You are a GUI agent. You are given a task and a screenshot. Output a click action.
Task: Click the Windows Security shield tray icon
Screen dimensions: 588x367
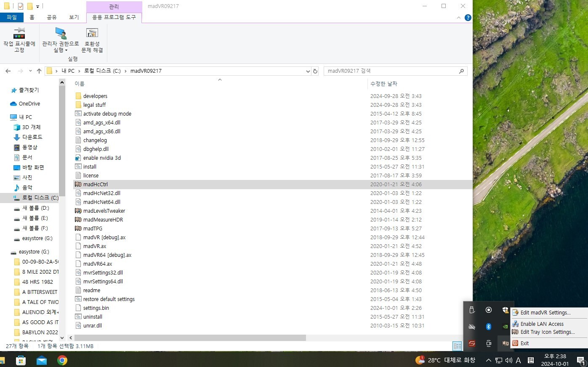tap(505, 310)
